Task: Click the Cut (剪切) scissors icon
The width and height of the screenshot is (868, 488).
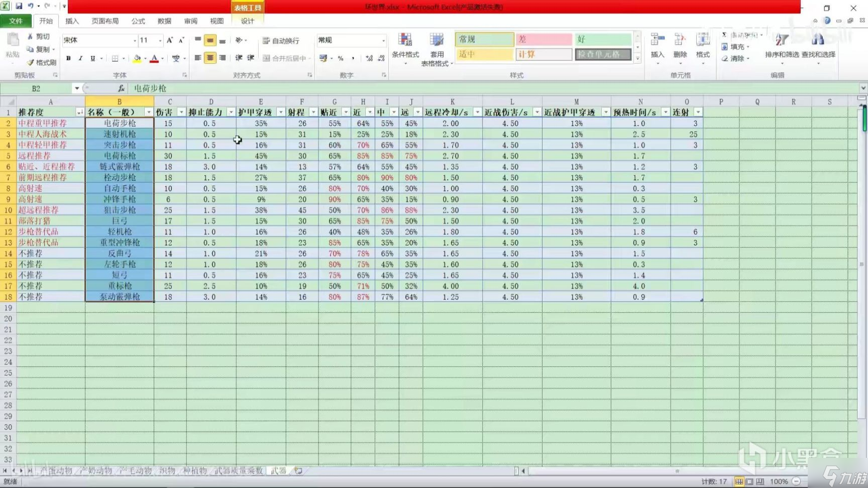Action: pos(30,36)
